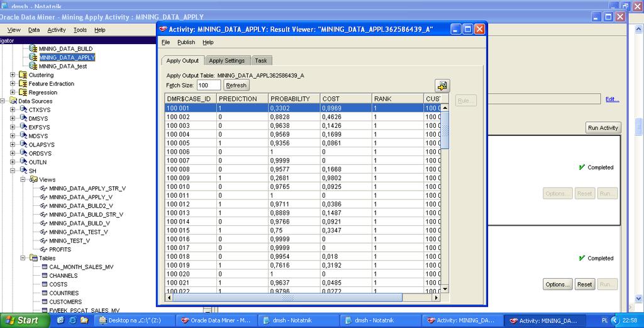Click the CUSTOMERS table icon

click(x=45, y=302)
